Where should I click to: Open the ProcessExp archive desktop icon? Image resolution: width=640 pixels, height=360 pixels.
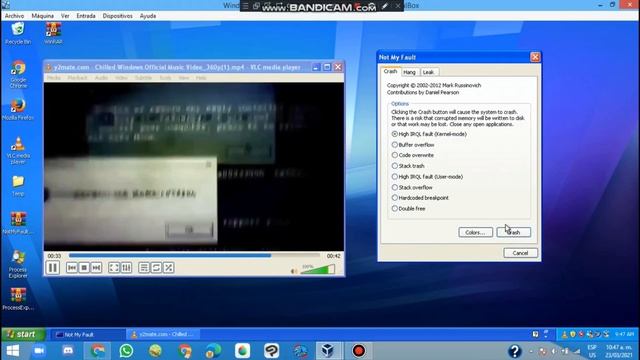(18, 299)
